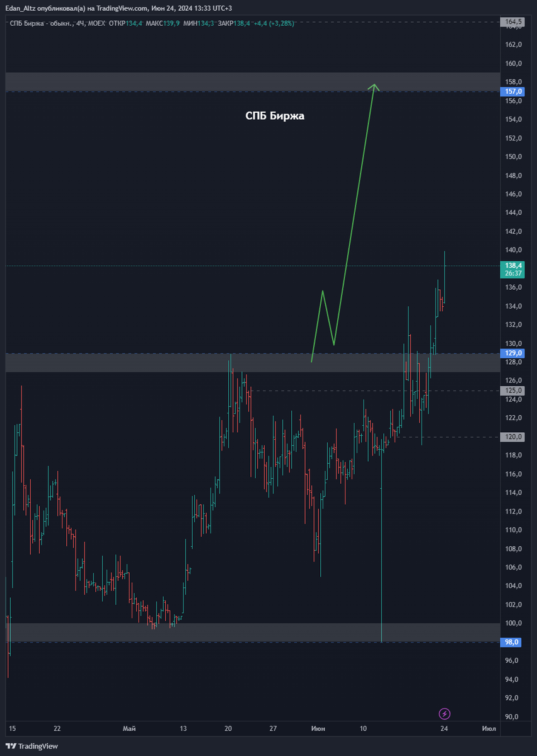The image size is (537, 756).
Task: Select the blue 98,0 price label
Action: [511, 642]
